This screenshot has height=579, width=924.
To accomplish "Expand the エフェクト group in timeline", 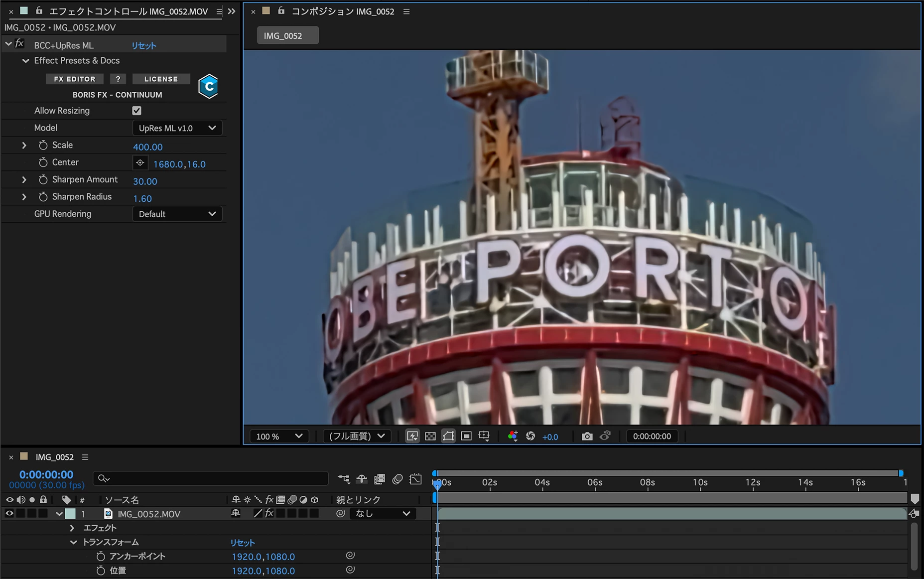I will click(72, 528).
